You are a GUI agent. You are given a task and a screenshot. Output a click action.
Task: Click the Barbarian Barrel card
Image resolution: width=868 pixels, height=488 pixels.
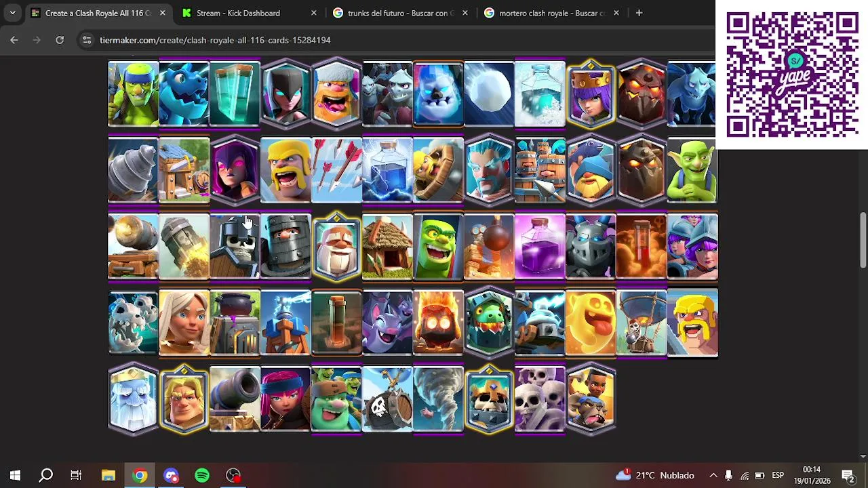pyautogui.click(x=438, y=170)
